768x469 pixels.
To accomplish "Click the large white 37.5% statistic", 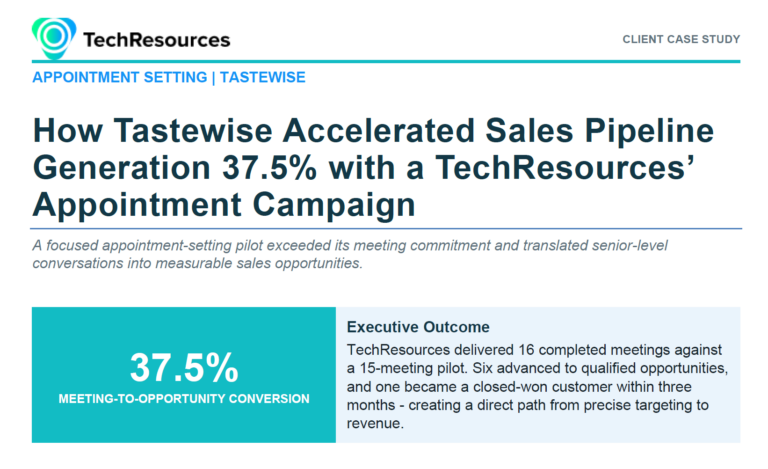I will [184, 367].
